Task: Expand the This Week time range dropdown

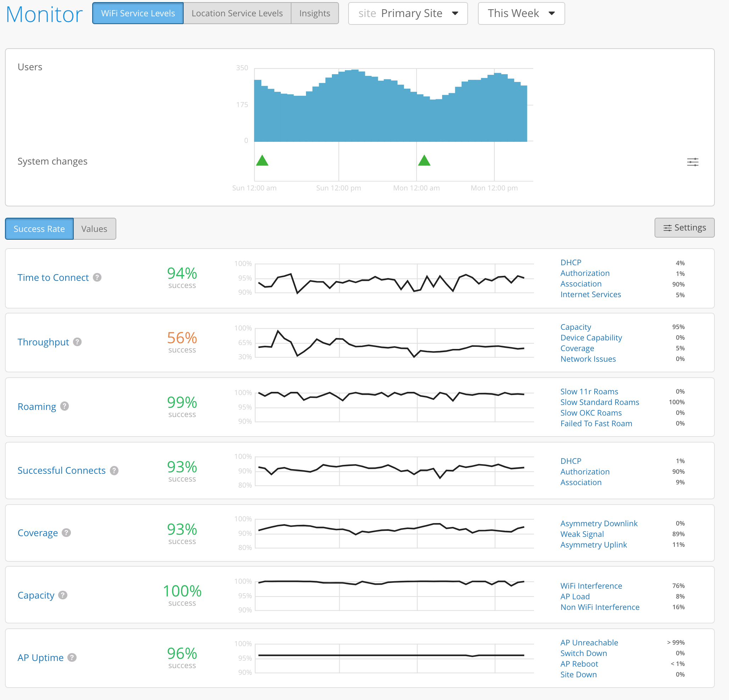Action: click(521, 13)
